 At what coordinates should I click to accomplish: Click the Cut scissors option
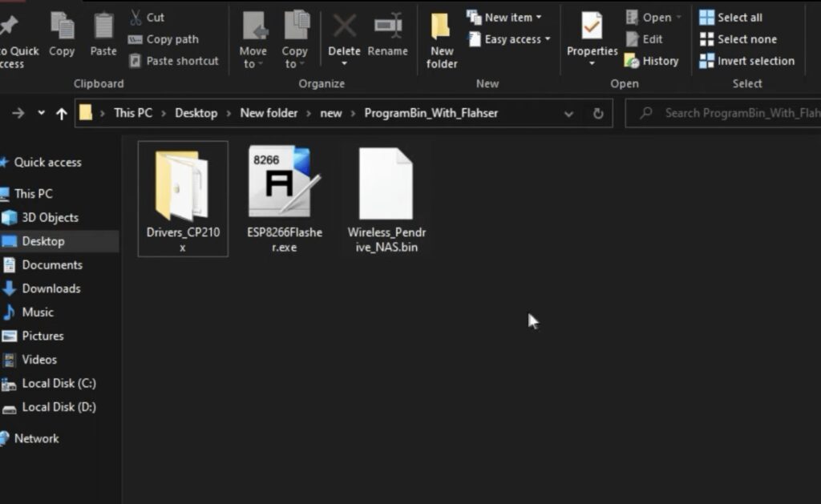[x=147, y=18]
